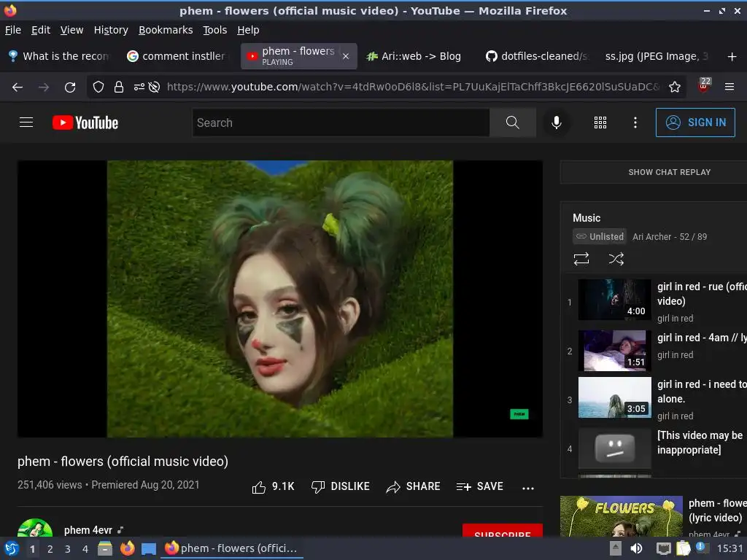Click the phem 4evr channel avatar
The image size is (747, 560).
(35, 528)
